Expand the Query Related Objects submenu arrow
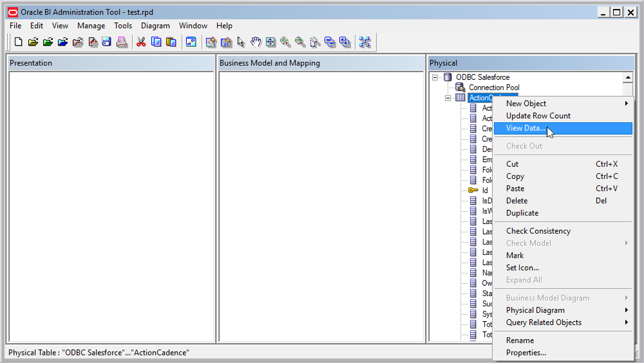644x363 pixels. (x=627, y=322)
